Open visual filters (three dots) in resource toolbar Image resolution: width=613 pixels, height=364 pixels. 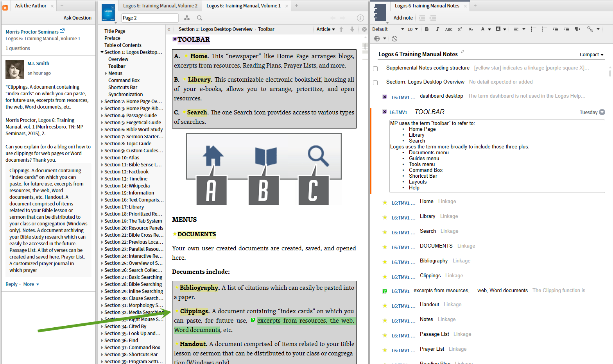[187, 18]
